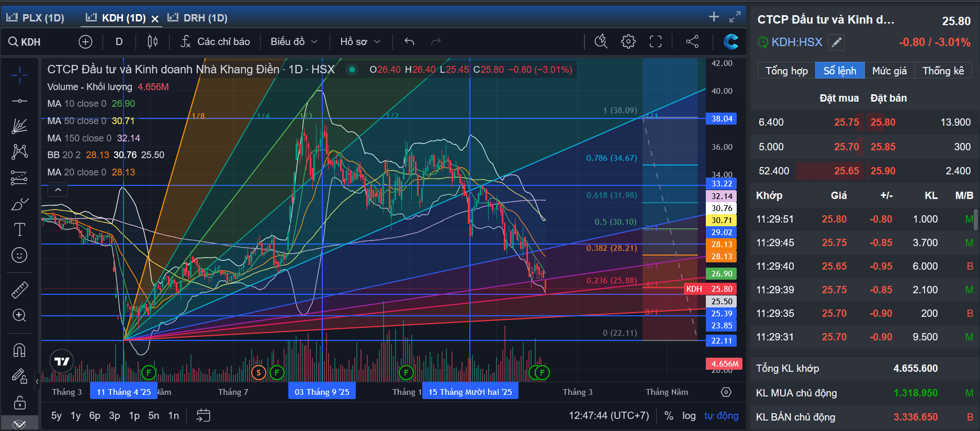Viewport: 980px width, 431px height.
Task: Edit the KDH:HSX symbol with pencil icon
Action: click(837, 42)
